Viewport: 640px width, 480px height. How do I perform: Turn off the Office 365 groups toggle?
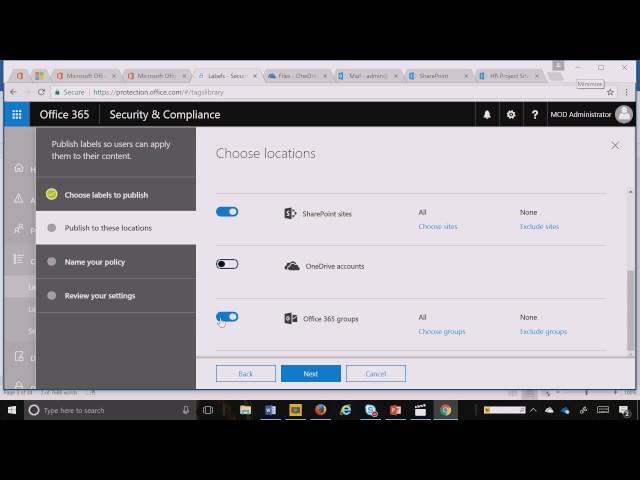coord(227,317)
